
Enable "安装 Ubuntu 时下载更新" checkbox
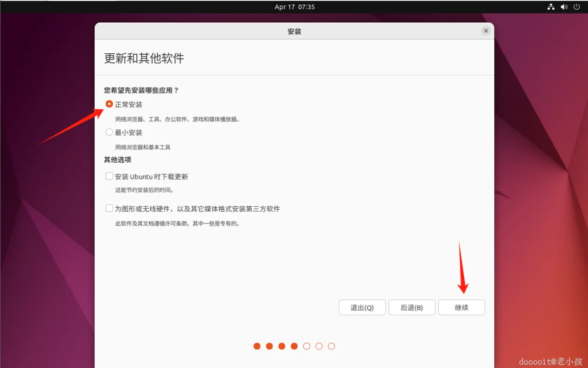[x=109, y=176]
